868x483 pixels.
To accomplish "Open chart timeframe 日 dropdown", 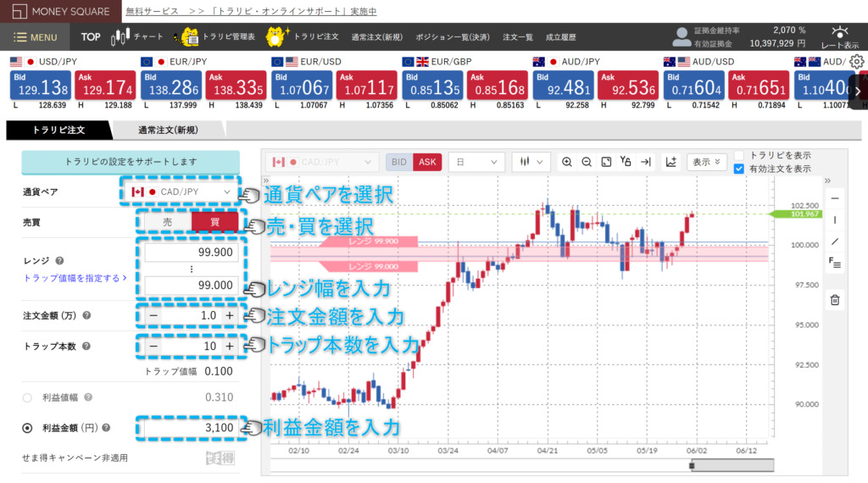I will pos(476,162).
